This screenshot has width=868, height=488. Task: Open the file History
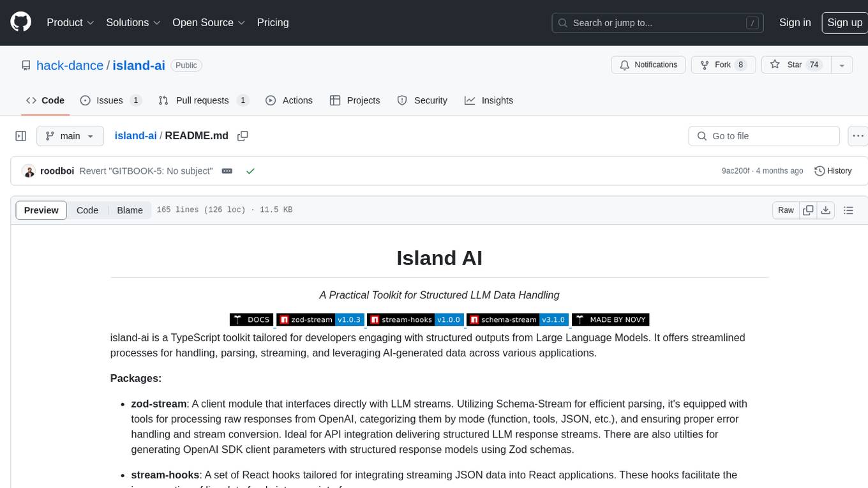coord(834,171)
